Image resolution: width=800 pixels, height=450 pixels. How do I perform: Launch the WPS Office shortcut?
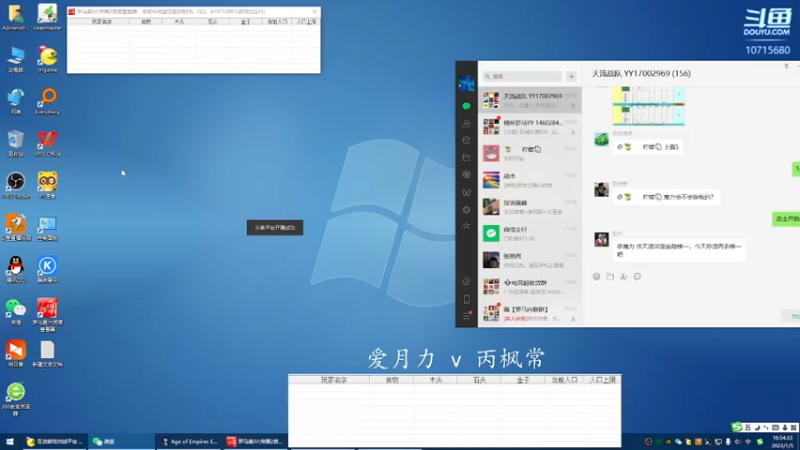pos(47,143)
